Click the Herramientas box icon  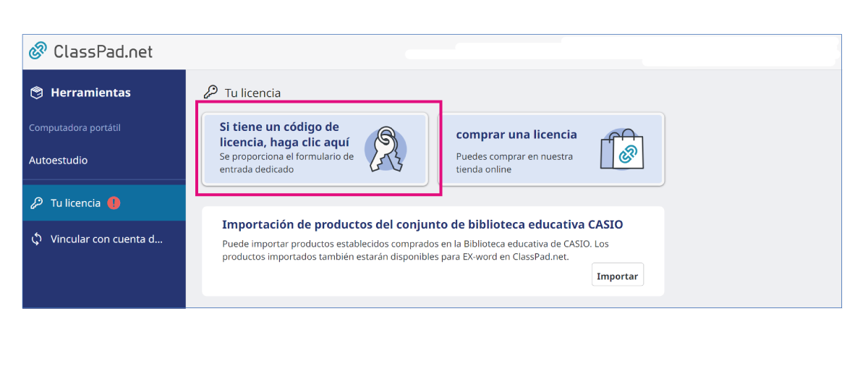[36, 93]
